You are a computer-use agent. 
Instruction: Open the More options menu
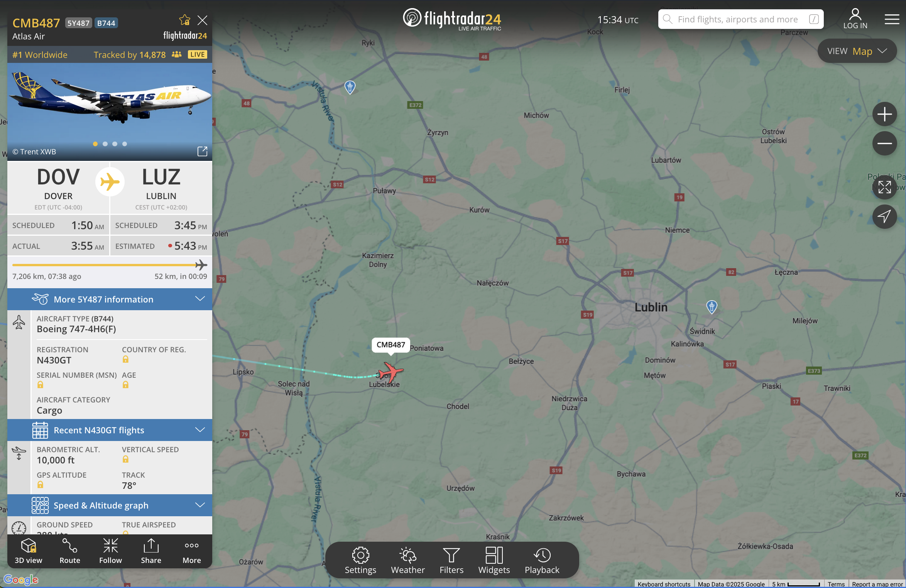192,551
